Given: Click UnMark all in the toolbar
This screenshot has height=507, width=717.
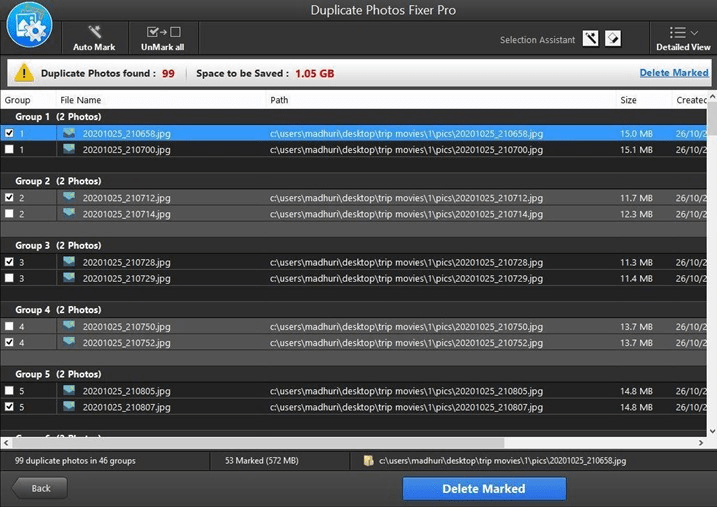Looking at the screenshot, I should tap(163, 38).
